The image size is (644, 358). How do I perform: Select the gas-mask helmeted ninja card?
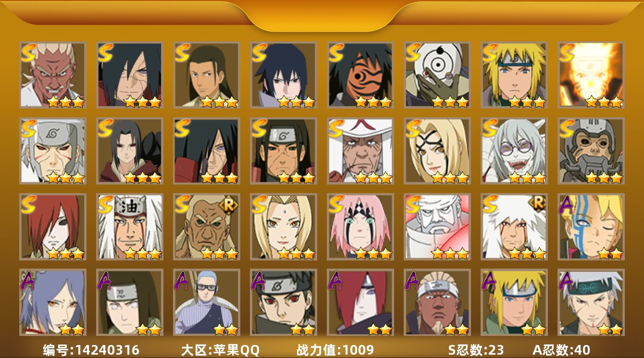tap(591, 151)
